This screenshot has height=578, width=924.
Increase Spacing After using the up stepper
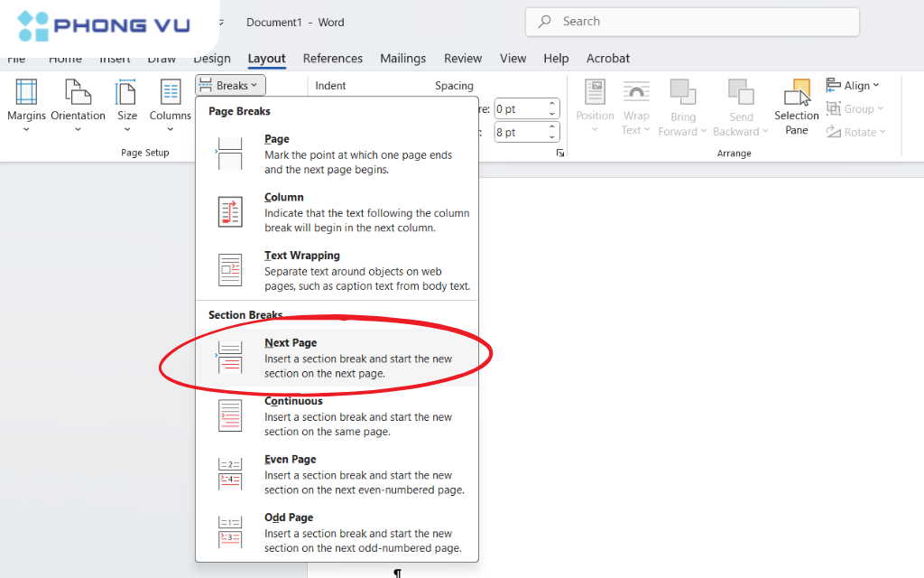point(550,127)
